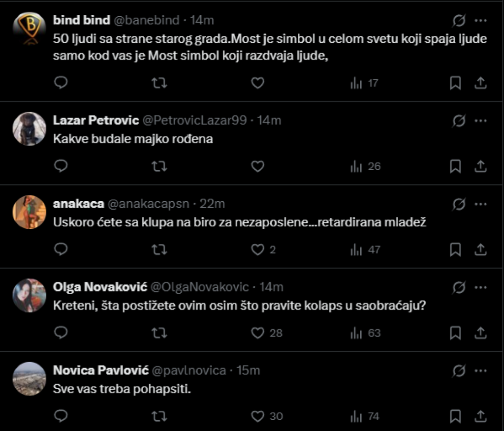The width and height of the screenshot is (504, 431).
Task: Open Grok icon on Olga Novaković's tweet
Action: pyautogui.click(x=459, y=287)
